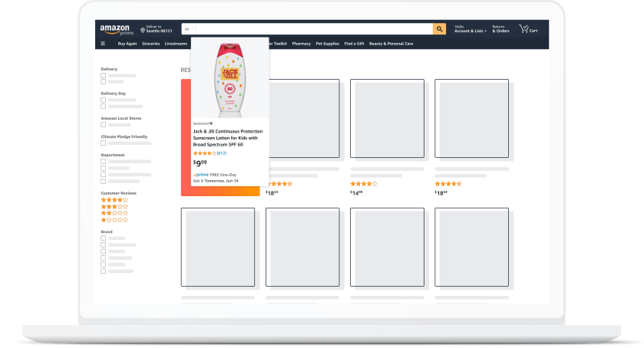Open the Jack & Jill sunscreen title link
The width and height of the screenshot is (644, 348).
tap(228, 138)
